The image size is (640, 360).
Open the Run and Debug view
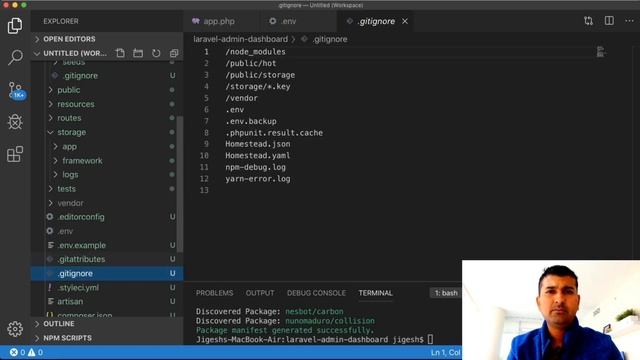(x=15, y=122)
